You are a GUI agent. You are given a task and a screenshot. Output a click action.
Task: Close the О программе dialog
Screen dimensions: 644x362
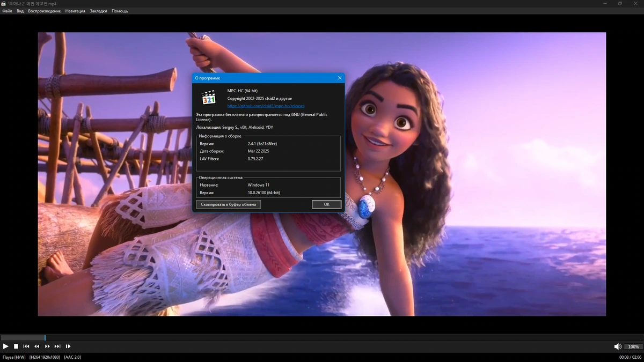click(340, 78)
